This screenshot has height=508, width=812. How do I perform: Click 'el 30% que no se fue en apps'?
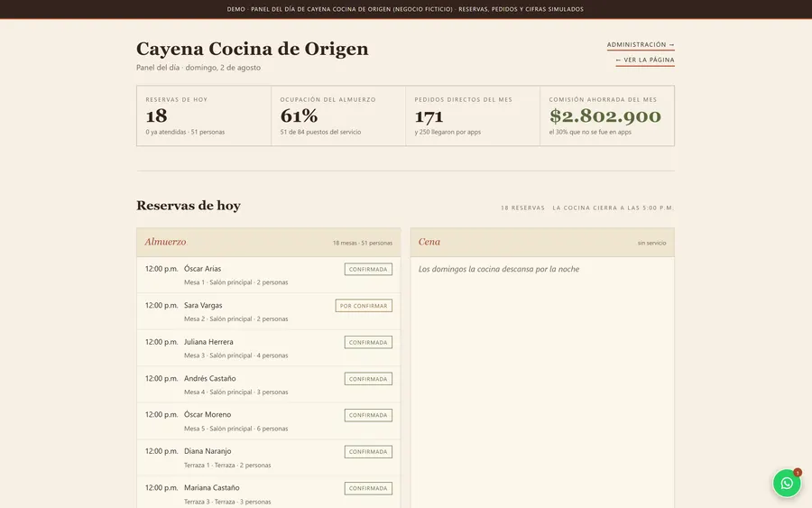tap(590, 132)
